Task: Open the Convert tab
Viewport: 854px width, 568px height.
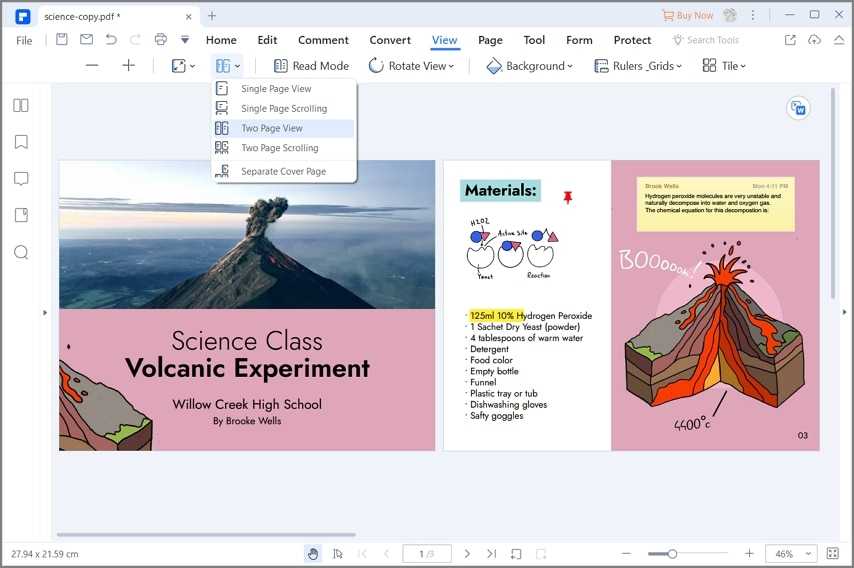Action: [390, 40]
